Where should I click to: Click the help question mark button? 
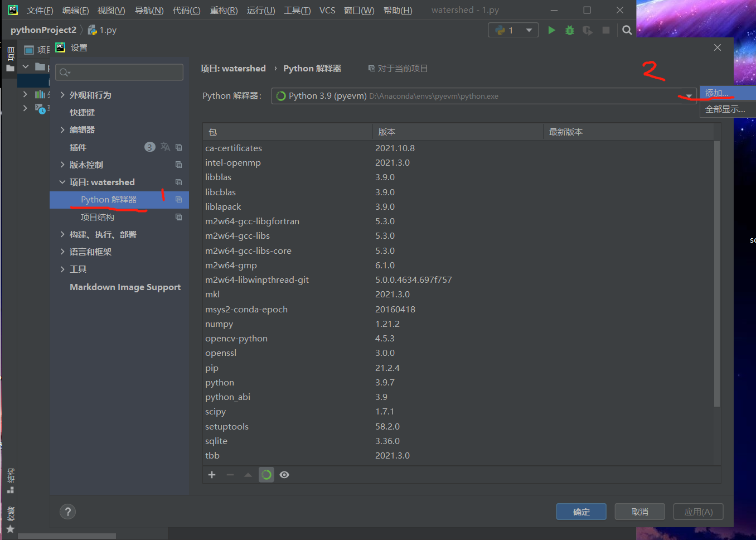[x=68, y=512]
